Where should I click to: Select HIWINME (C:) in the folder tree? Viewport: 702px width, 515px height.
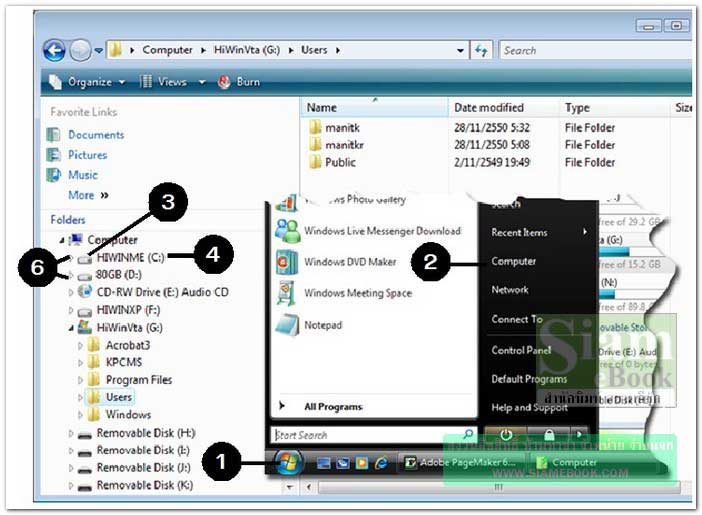[130, 258]
